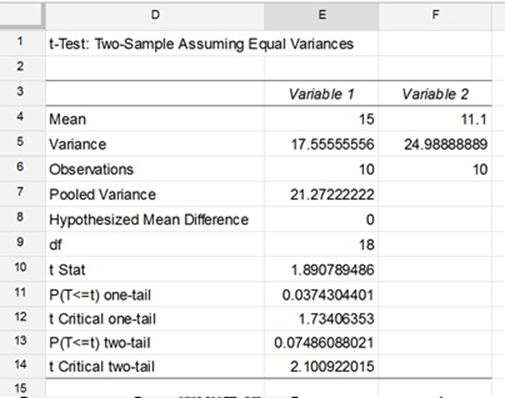Select row 3 header
505x398 pixels.
(21, 92)
